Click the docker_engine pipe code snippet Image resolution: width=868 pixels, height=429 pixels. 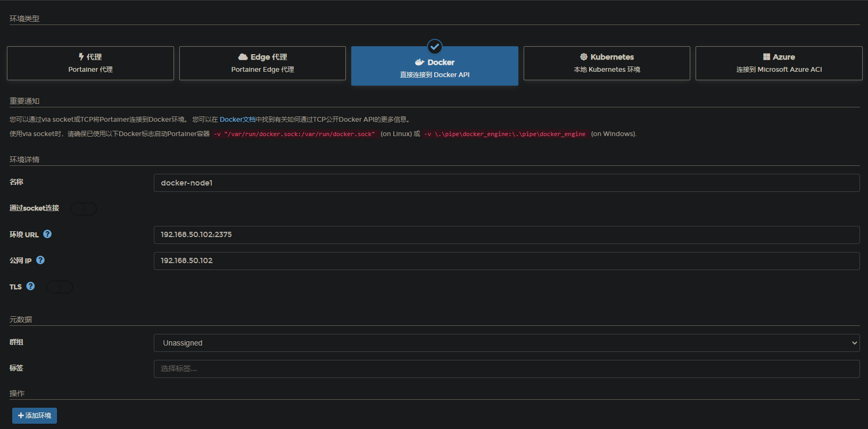[506, 134]
